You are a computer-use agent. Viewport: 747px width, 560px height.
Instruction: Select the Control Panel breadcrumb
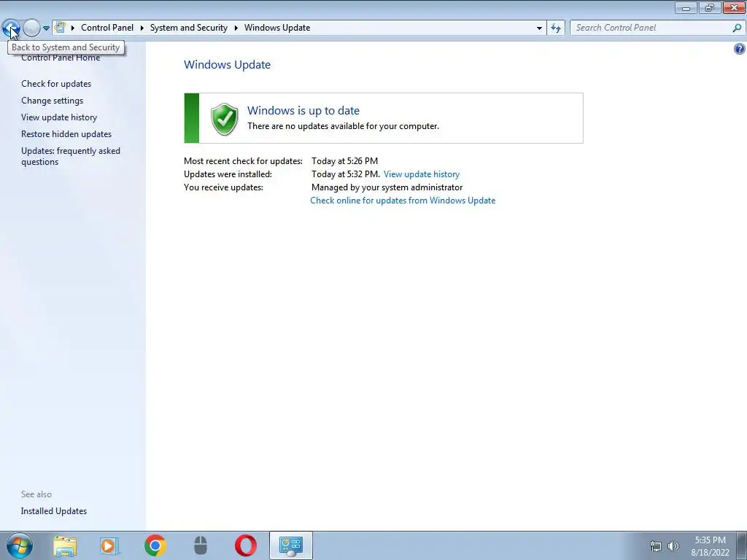point(107,28)
